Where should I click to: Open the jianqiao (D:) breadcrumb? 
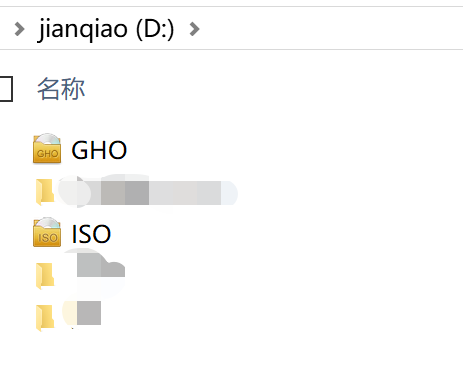(x=106, y=29)
